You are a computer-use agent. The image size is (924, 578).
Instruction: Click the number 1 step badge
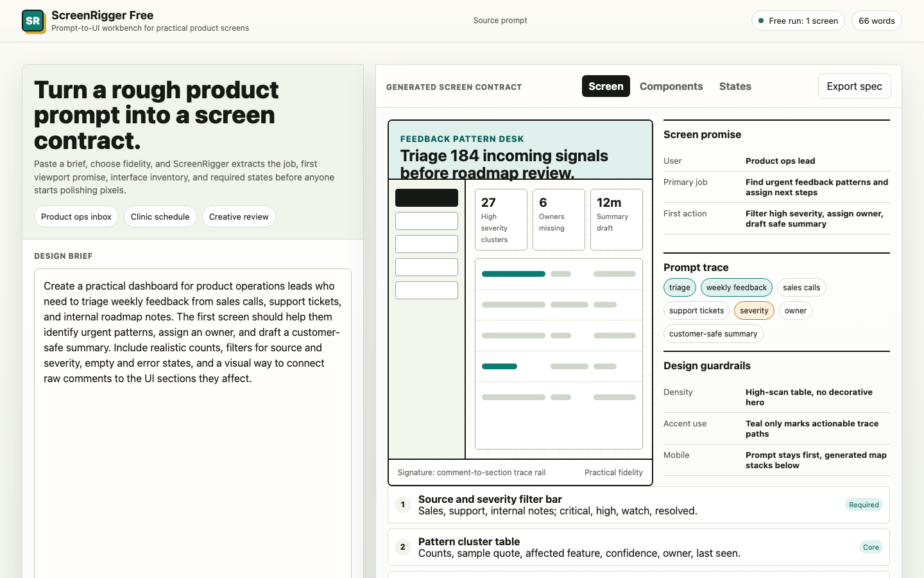point(403,505)
